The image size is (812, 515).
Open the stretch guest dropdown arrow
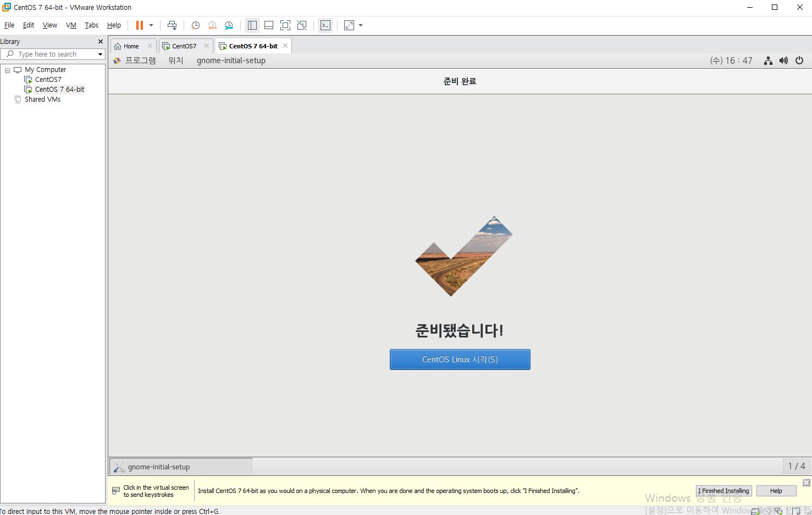point(361,25)
